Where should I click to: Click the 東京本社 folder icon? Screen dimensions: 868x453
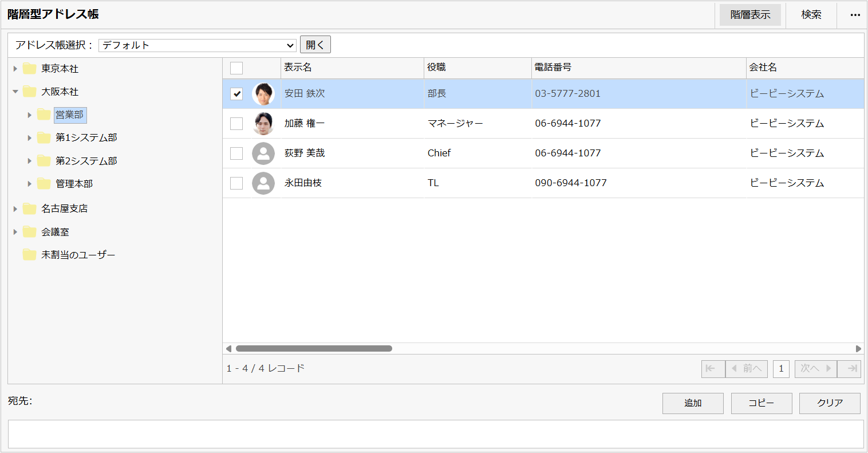click(29, 69)
